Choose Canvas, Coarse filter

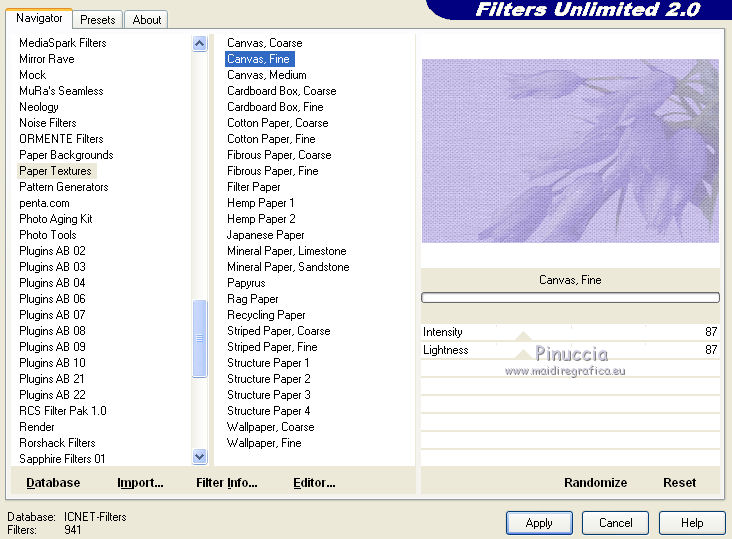point(265,43)
